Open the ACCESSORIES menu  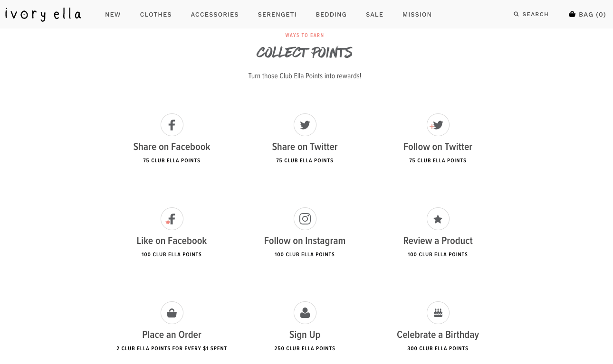[x=215, y=15]
